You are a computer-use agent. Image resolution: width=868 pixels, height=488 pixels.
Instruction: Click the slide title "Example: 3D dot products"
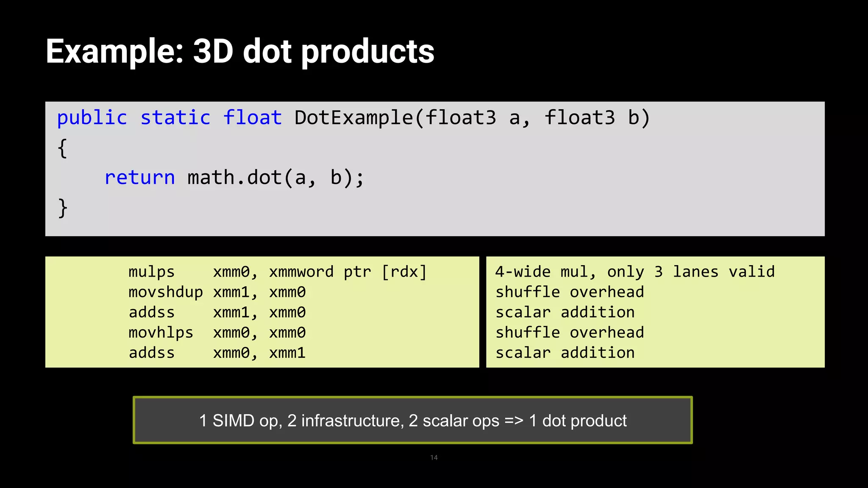click(240, 52)
